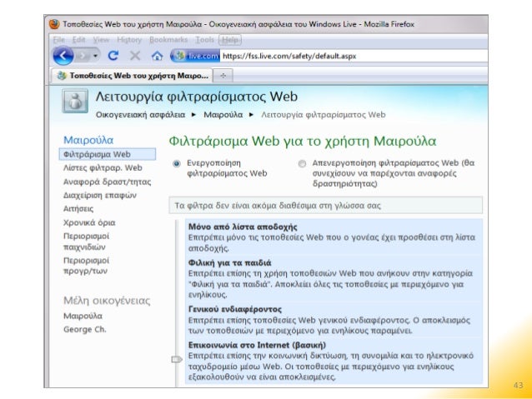
Task: Open the Bookmarks menu
Action: click(168, 40)
